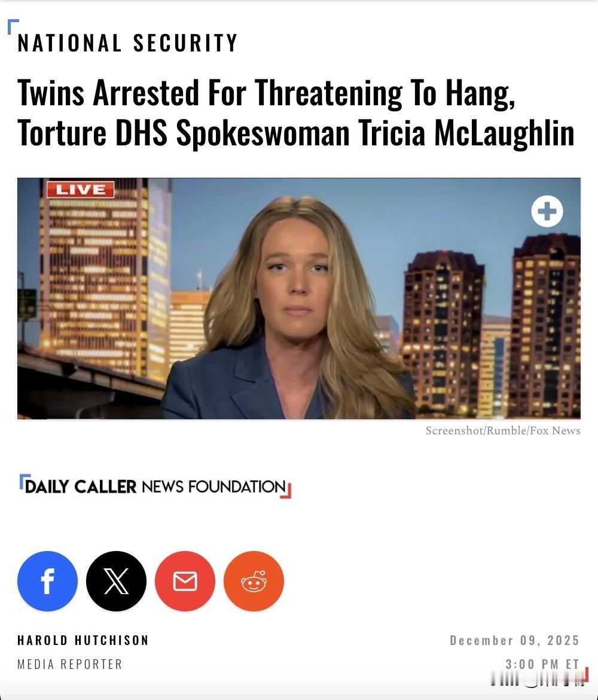The width and height of the screenshot is (598, 700).
Task: Click the red LIVE badge on image
Action: pos(80,189)
